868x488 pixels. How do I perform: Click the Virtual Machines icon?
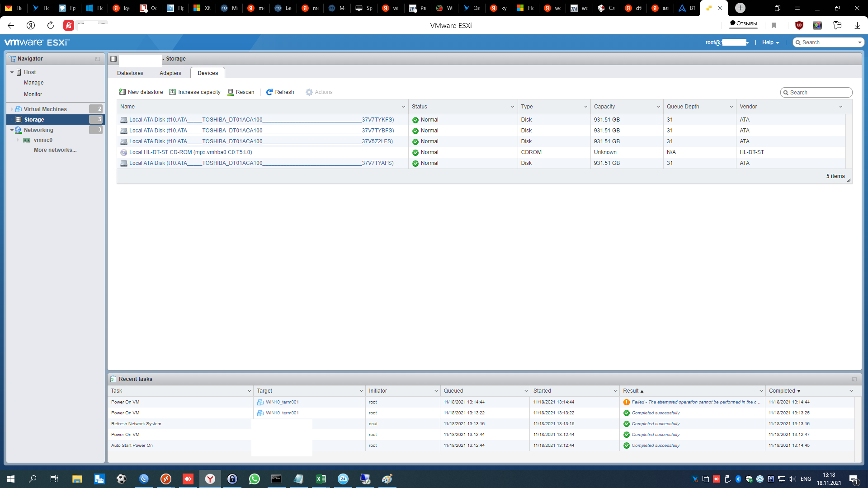point(19,109)
